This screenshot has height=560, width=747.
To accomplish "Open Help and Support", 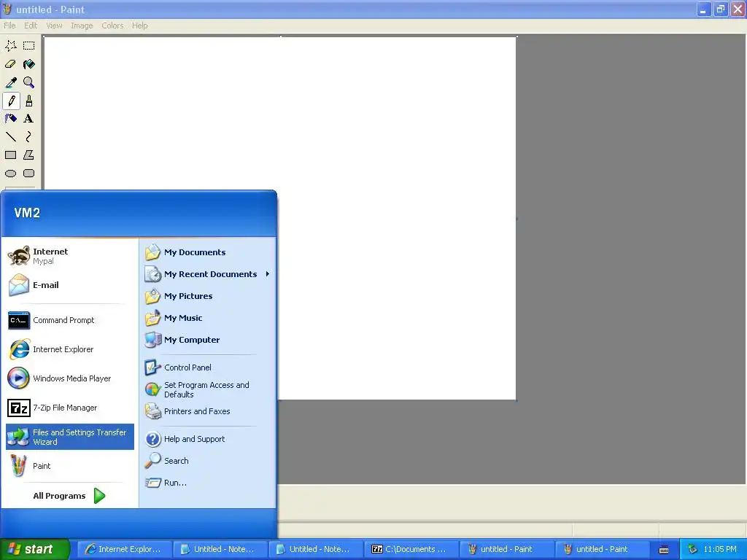I will pyautogui.click(x=208, y=439).
